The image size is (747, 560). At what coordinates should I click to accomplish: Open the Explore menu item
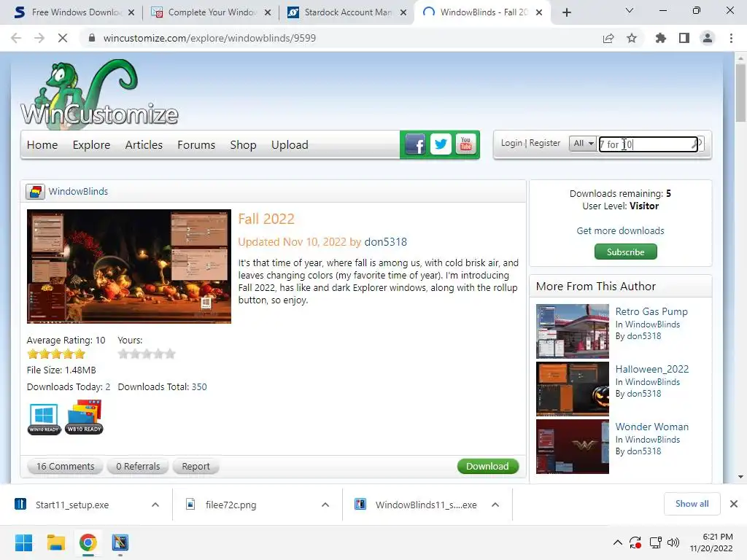coord(91,145)
